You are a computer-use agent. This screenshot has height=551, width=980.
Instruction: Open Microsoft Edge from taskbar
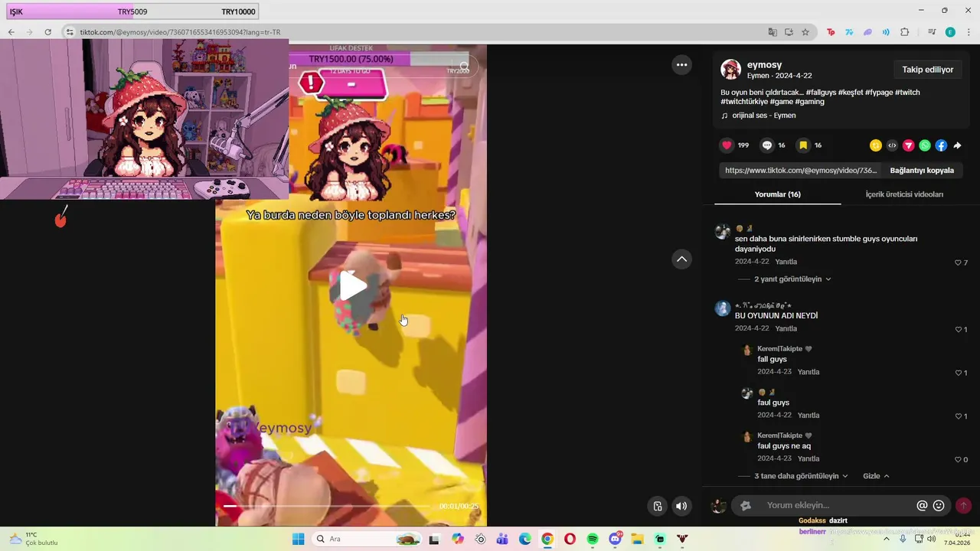pyautogui.click(x=524, y=539)
